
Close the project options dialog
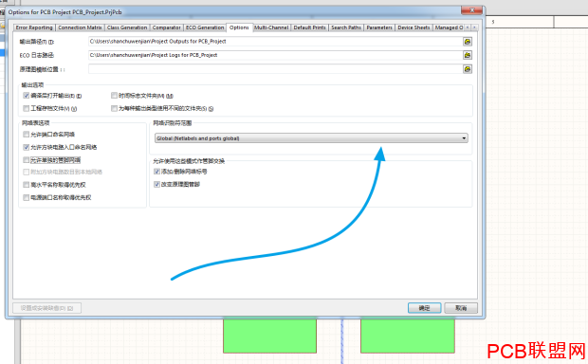471,10
